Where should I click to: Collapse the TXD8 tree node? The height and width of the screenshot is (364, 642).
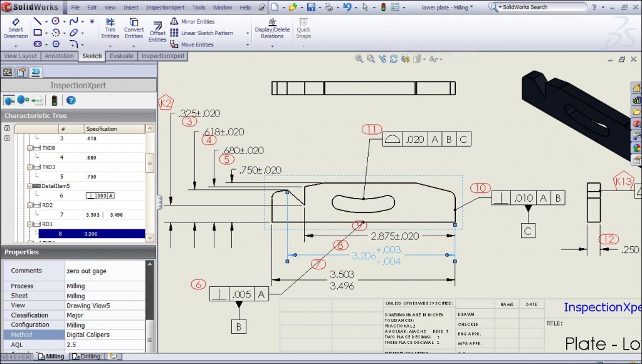(31, 149)
